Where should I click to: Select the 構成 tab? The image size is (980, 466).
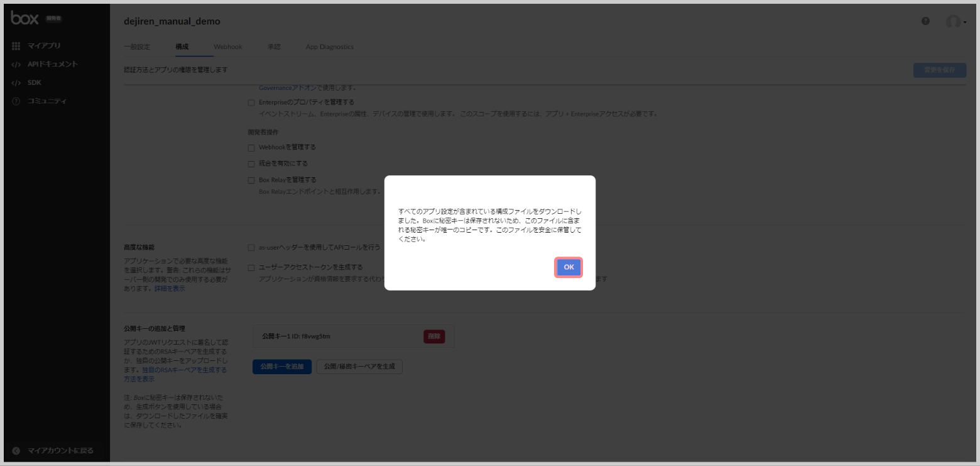182,47
